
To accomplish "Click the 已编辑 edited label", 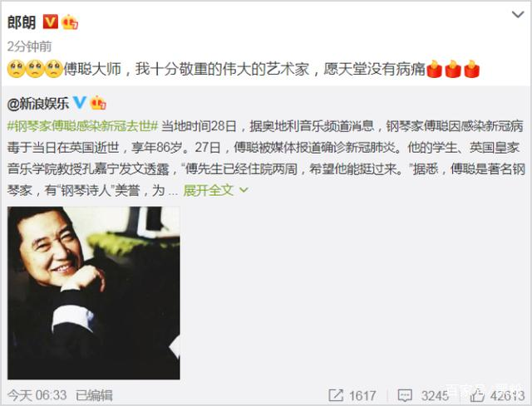I will click(94, 395).
